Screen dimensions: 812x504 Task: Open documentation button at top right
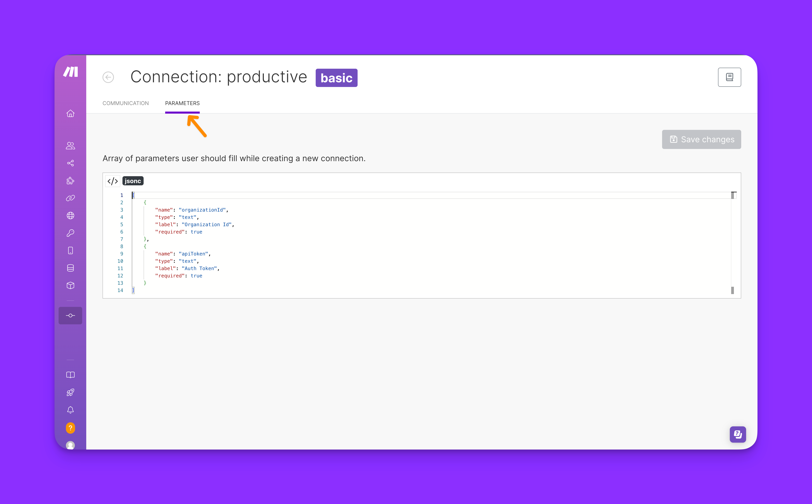click(729, 77)
